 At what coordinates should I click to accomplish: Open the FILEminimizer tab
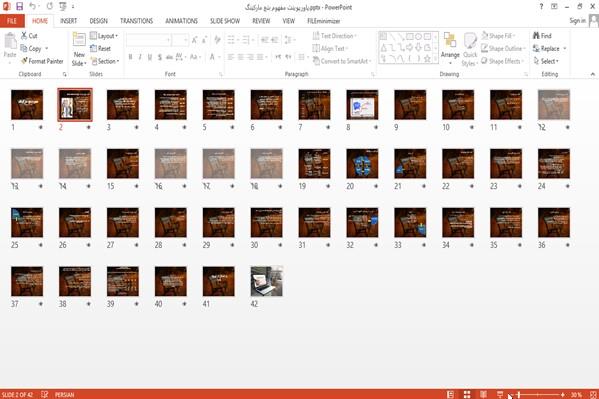coord(324,21)
